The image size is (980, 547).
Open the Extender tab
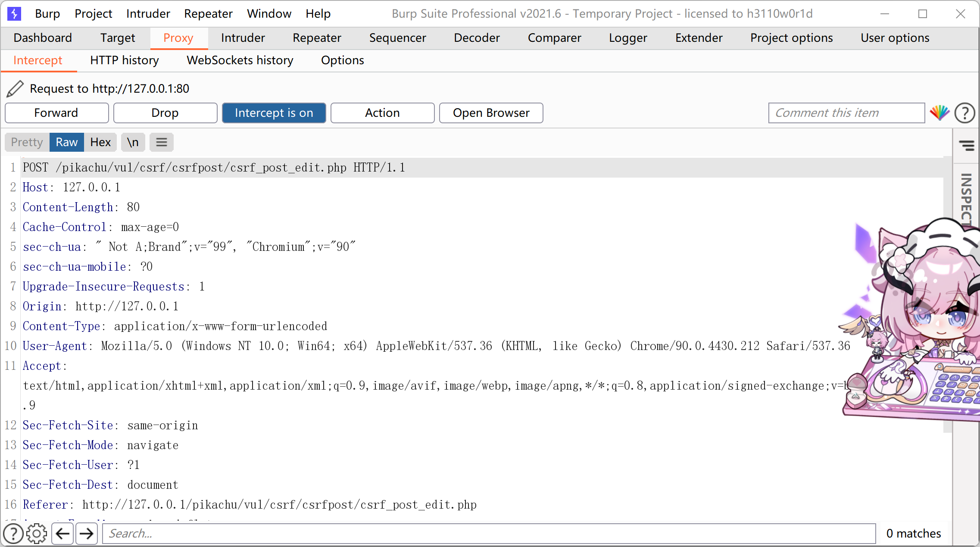click(699, 38)
